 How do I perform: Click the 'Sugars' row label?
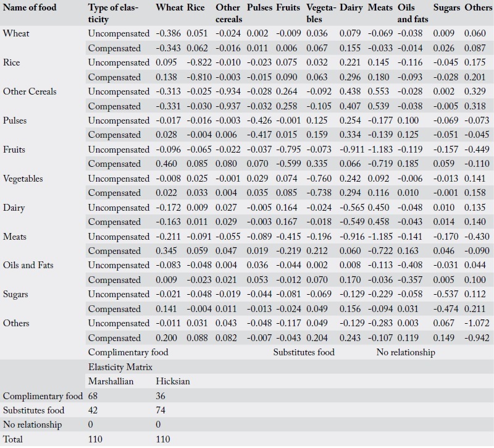pyautogui.click(x=15, y=295)
